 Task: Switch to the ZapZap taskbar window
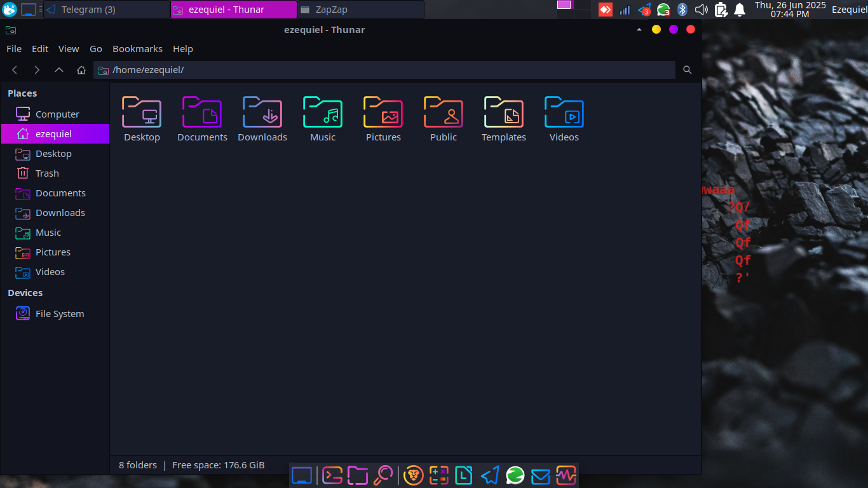point(360,10)
